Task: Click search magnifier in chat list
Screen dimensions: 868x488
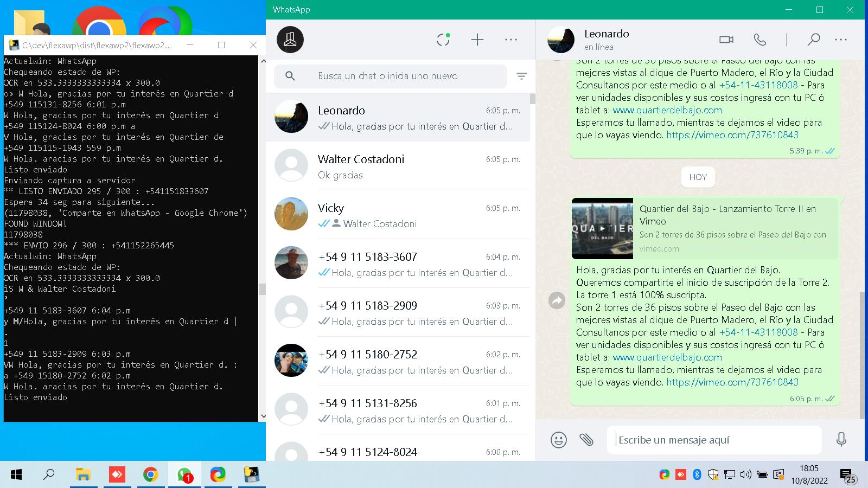Action: click(290, 76)
